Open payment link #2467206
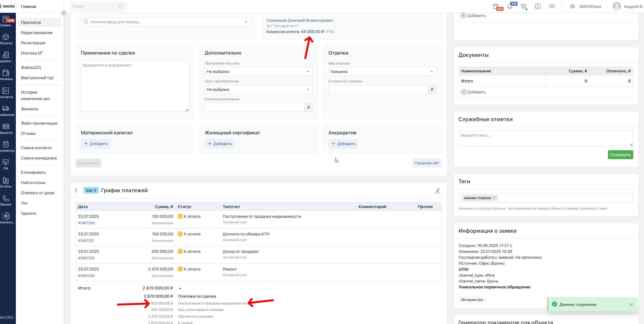 pyautogui.click(x=86, y=223)
